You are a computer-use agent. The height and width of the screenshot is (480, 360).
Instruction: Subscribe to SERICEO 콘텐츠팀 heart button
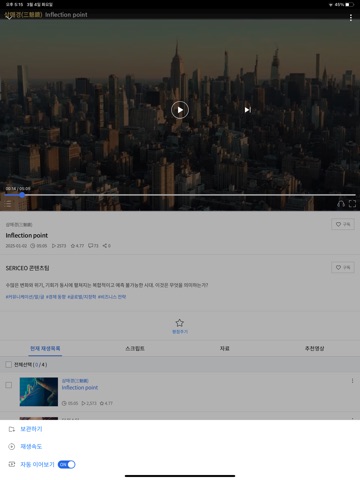click(x=343, y=267)
